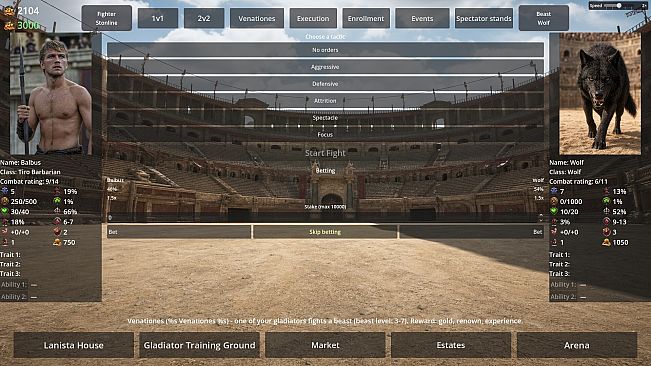Switch to the Venationes tab
Screen dimensions: 651x366
pos(257,18)
